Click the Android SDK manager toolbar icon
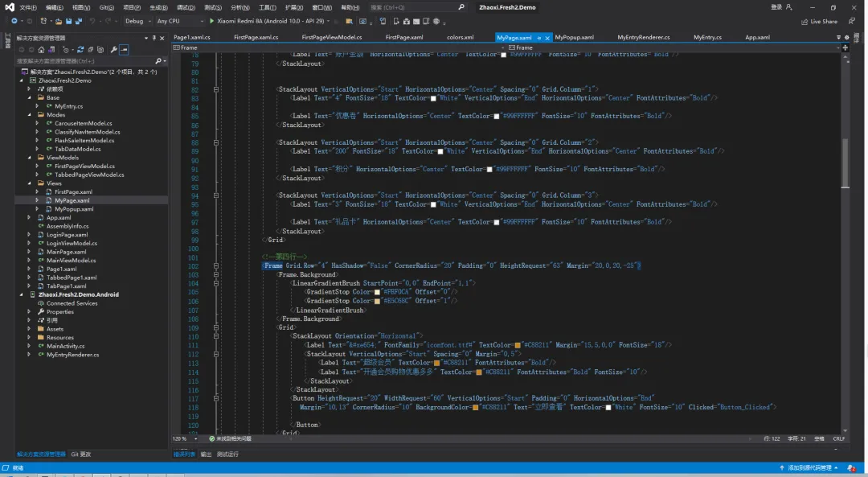The height and width of the screenshot is (477, 868). click(x=407, y=21)
